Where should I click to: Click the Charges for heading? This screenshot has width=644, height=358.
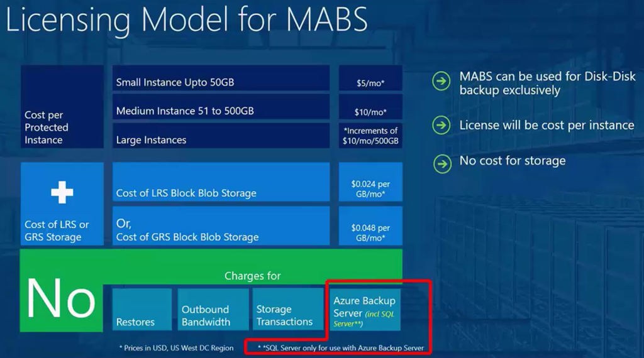point(253,276)
